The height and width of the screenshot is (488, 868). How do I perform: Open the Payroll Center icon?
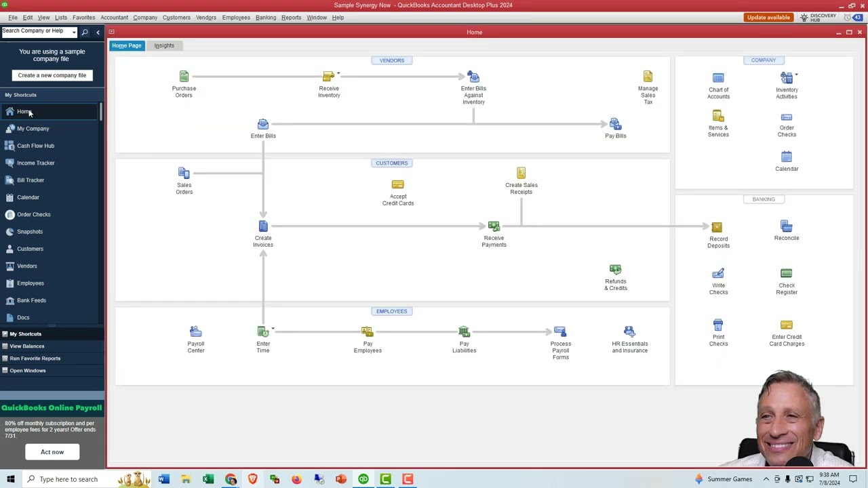point(195,332)
